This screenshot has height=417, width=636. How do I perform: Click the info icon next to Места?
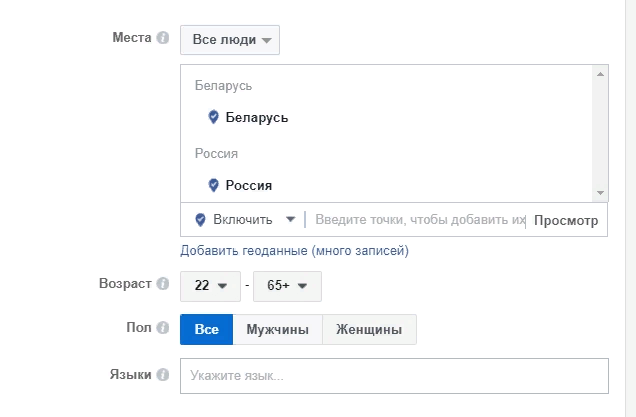163,38
